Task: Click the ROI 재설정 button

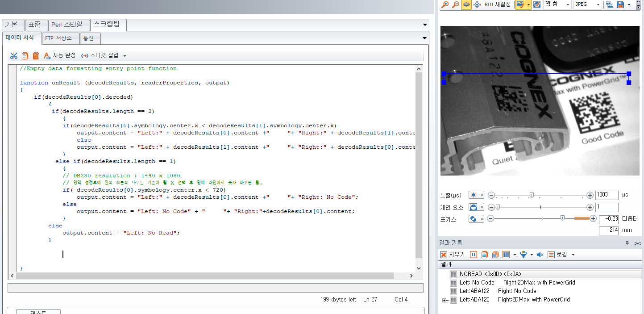Action: (498, 4)
